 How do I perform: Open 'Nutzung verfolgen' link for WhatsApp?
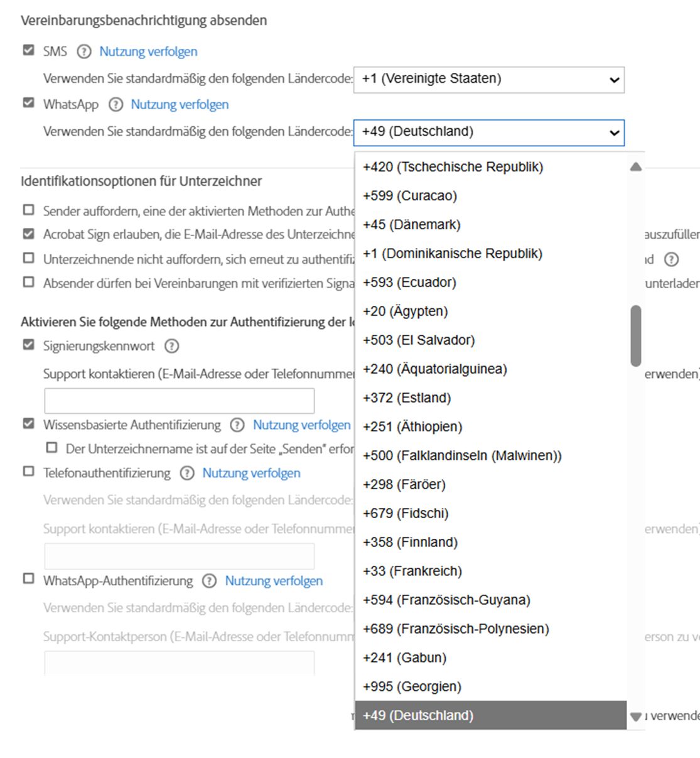tap(180, 104)
